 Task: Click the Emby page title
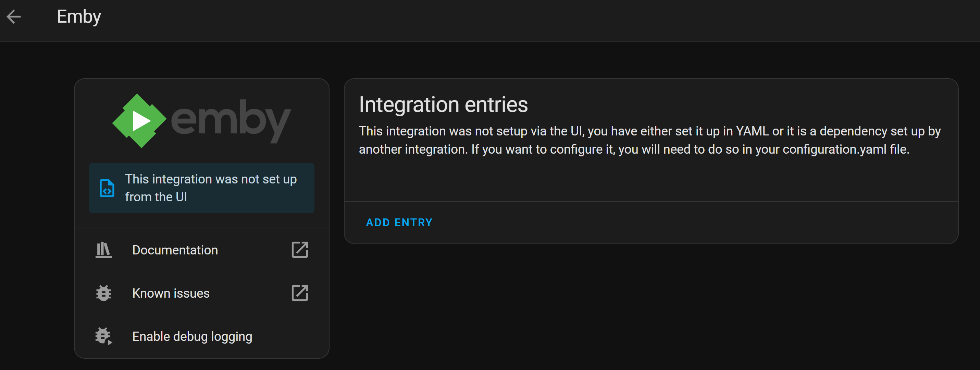tap(79, 17)
